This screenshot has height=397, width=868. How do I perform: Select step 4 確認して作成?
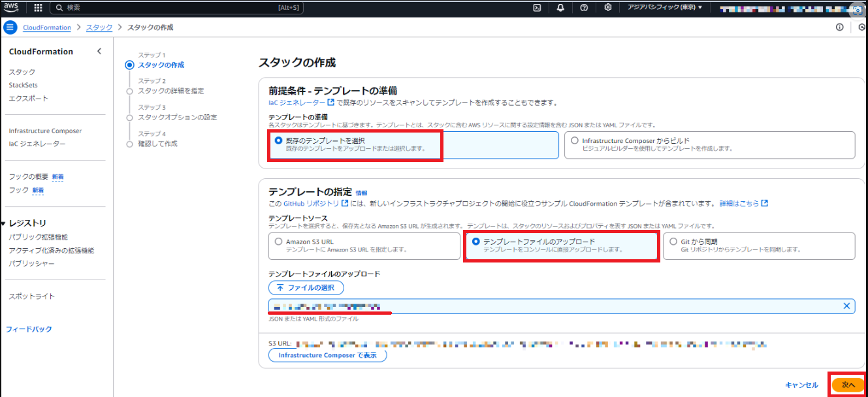(157, 144)
